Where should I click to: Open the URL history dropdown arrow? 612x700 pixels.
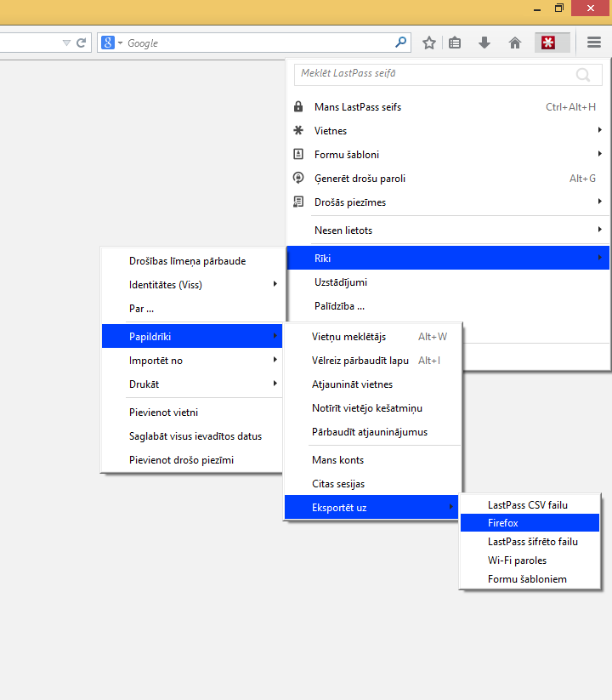pyautogui.click(x=66, y=43)
